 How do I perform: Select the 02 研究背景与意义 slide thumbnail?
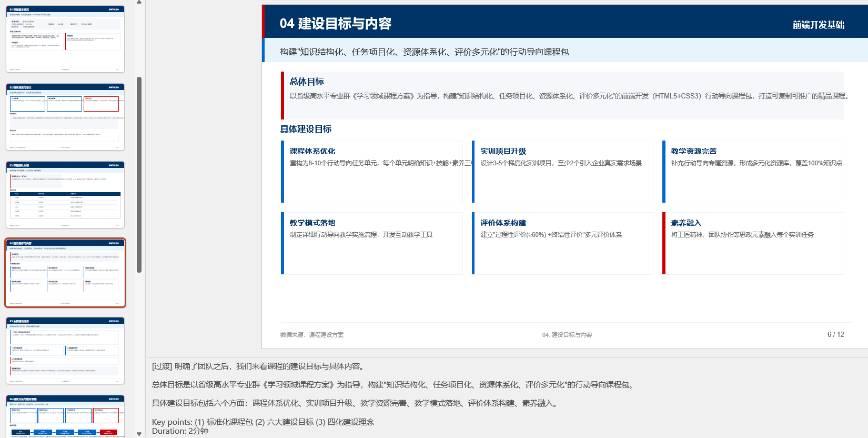(x=65, y=117)
